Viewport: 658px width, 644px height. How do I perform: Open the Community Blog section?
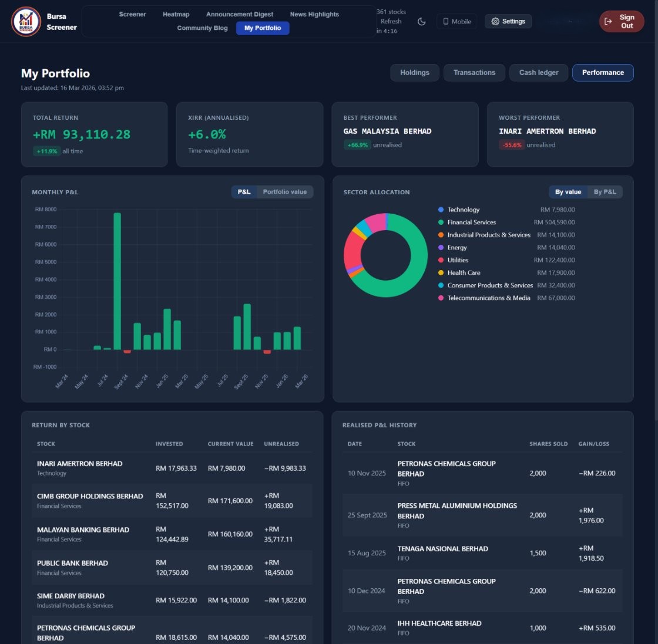click(x=203, y=28)
